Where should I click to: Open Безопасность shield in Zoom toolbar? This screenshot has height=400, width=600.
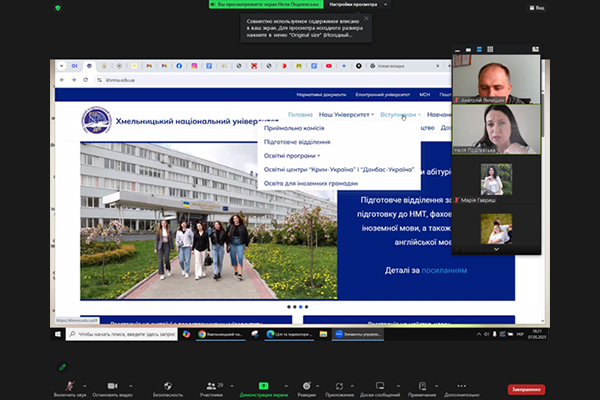pyautogui.click(x=168, y=389)
